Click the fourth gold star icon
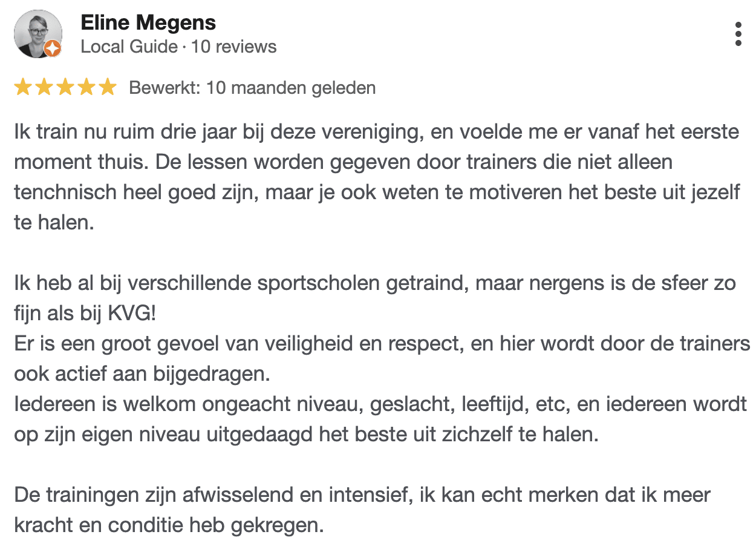Screen dimensions: 756x546 [88, 87]
